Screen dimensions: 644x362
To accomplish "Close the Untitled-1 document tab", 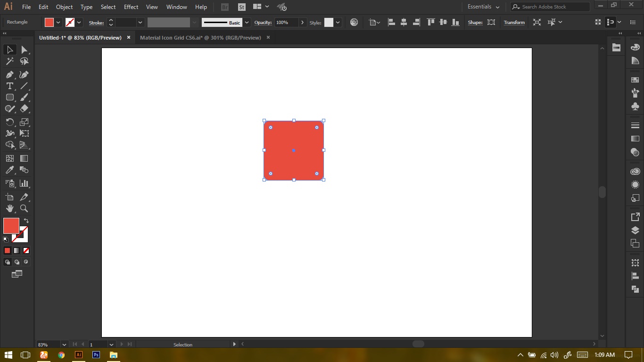I will click(x=128, y=38).
